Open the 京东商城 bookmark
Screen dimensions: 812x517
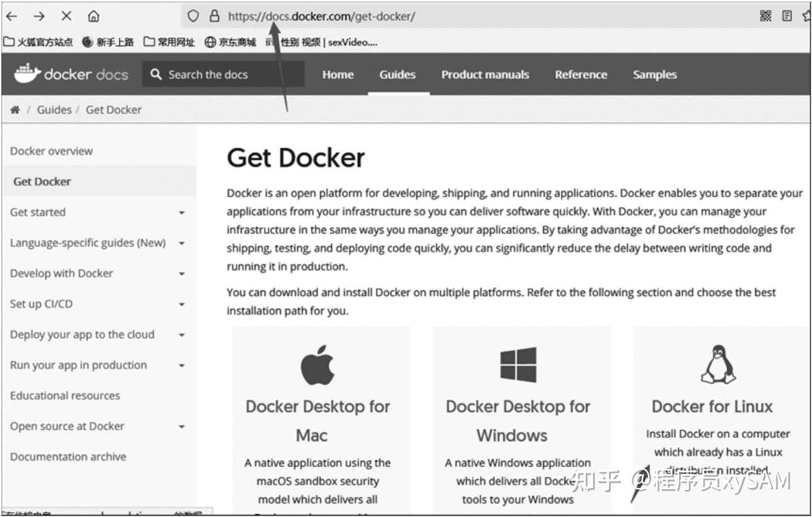click(230, 42)
